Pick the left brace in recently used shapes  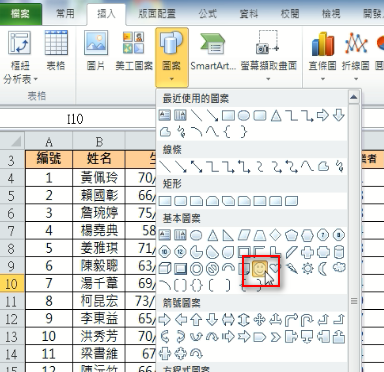[x=228, y=132]
